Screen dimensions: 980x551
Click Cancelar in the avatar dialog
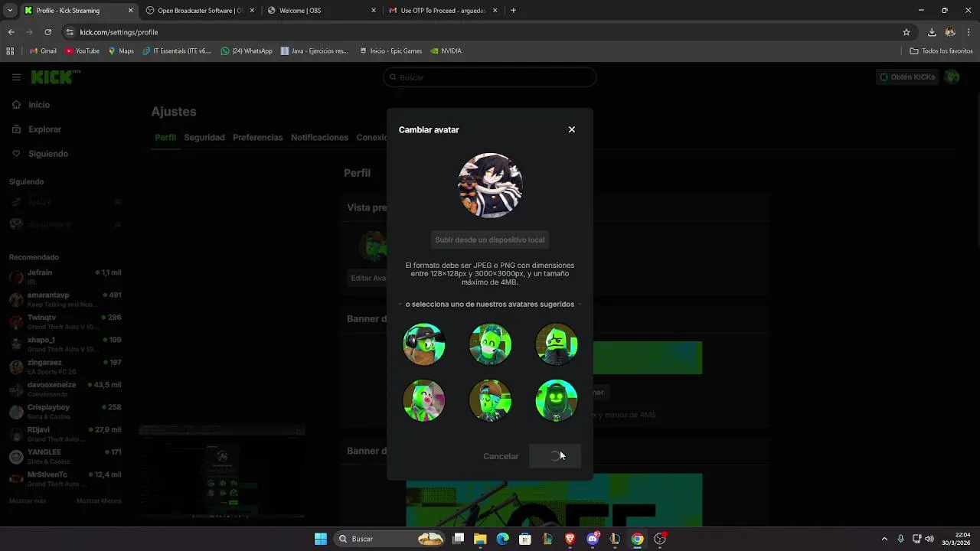click(x=501, y=456)
